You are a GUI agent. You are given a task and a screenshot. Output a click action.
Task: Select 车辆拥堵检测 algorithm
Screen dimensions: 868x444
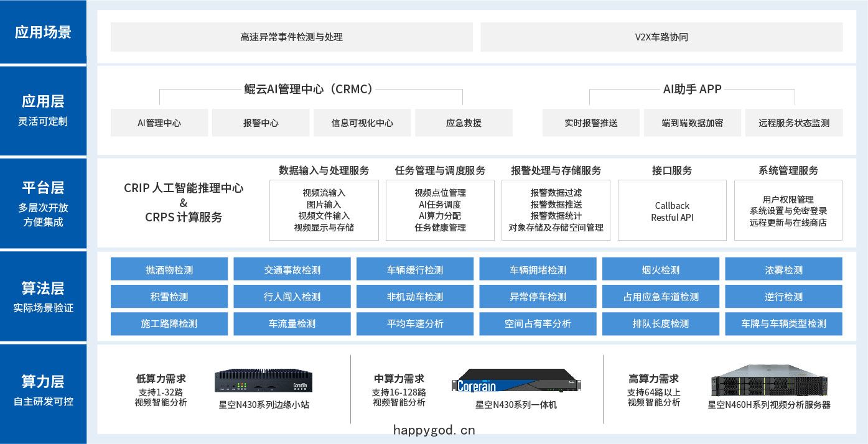click(538, 270)
